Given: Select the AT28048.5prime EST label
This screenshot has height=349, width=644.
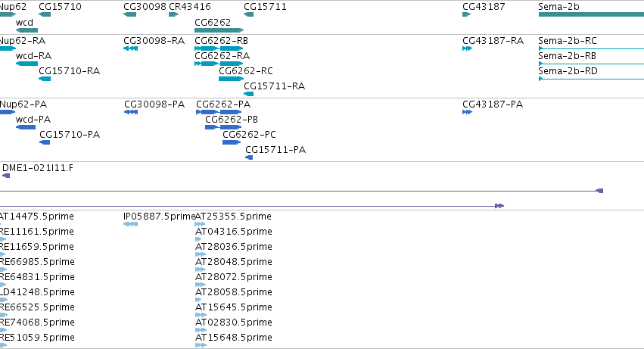Looking at the screenshot, I should click(x=233, y=262).
